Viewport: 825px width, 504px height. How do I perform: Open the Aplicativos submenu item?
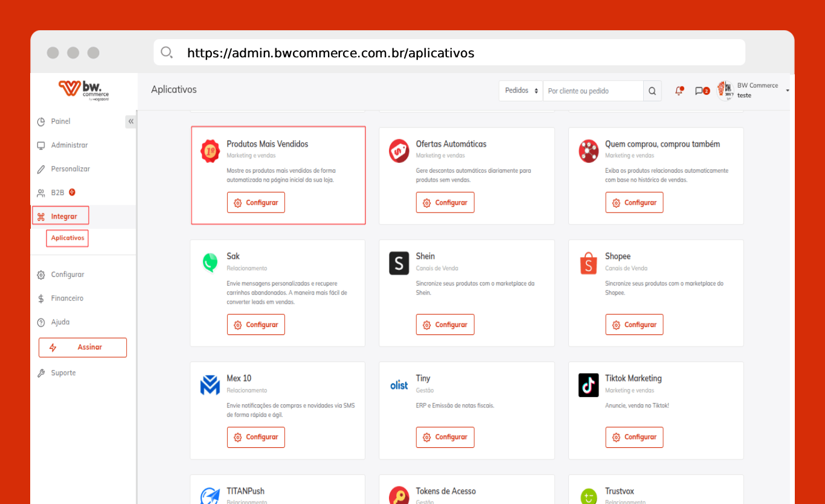[67, 238]
